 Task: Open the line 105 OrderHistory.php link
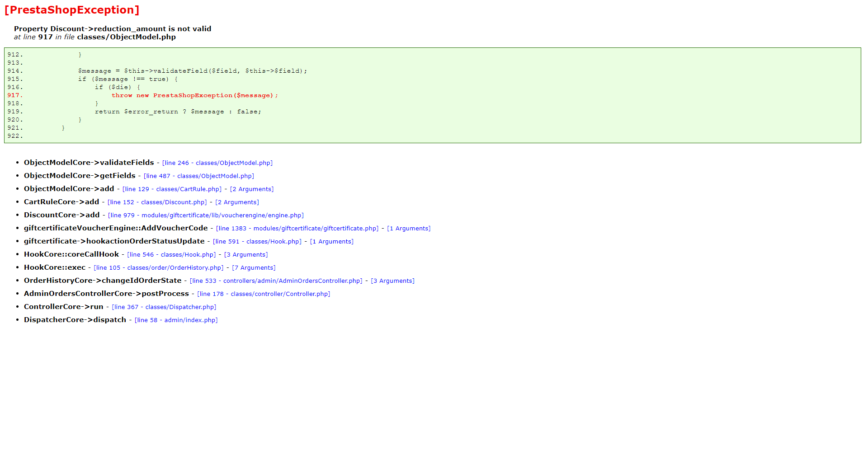[x=159, y=268]
